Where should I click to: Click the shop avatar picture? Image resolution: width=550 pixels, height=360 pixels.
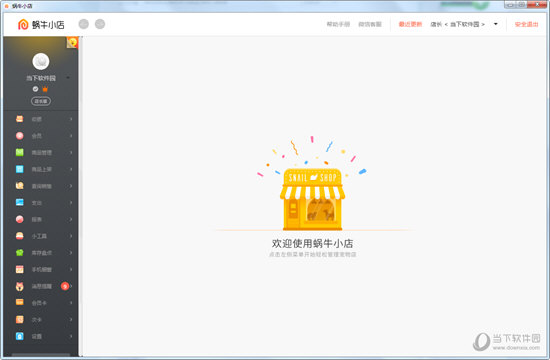(x=41, y=61)
